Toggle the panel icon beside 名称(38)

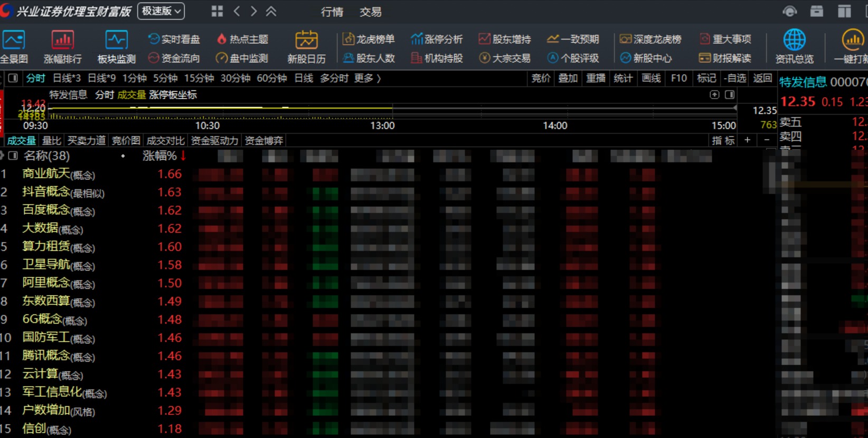(x=13, y=156)
